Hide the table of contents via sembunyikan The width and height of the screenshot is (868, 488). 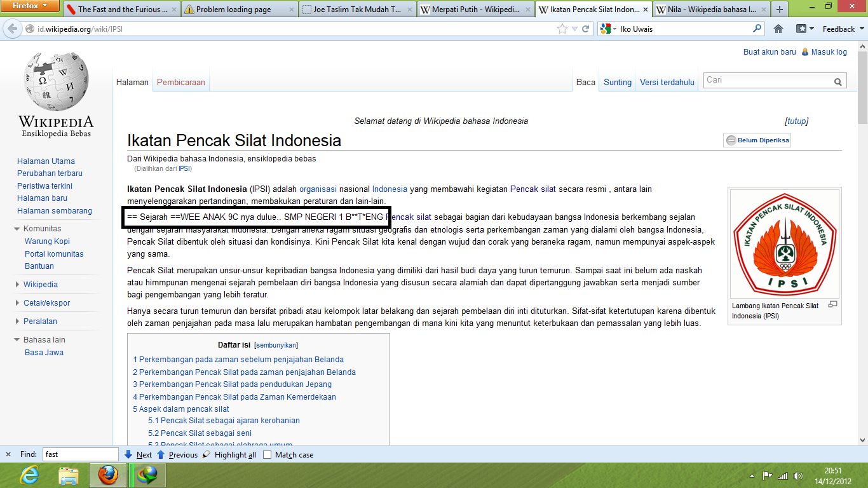276,346
